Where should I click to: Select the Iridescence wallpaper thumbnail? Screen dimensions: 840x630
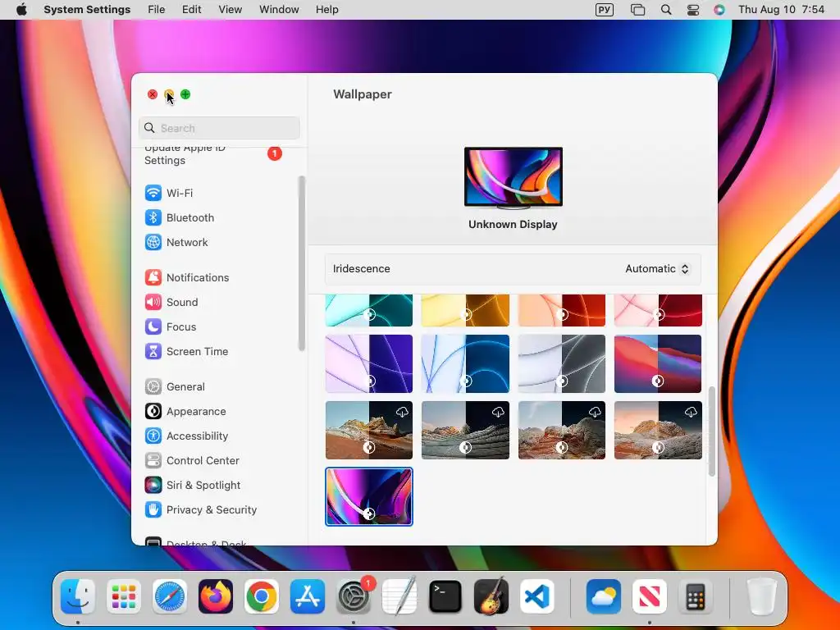[x=369, y=496]
